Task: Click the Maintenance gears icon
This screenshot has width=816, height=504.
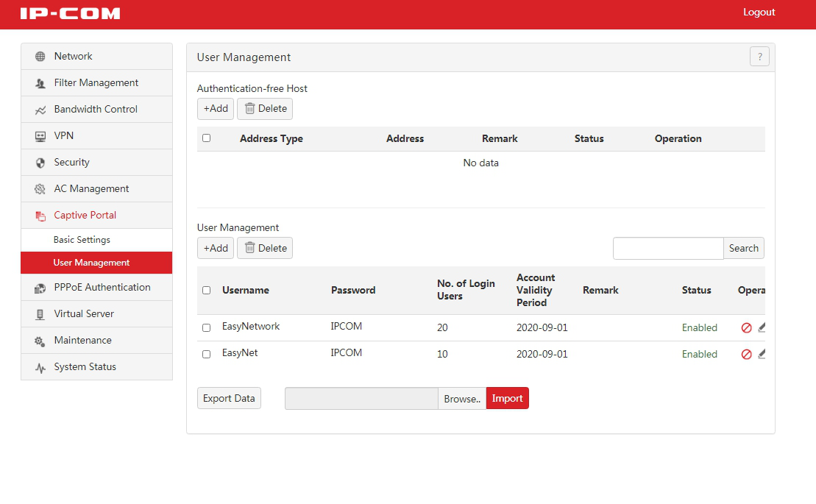Action: point(40,341)
